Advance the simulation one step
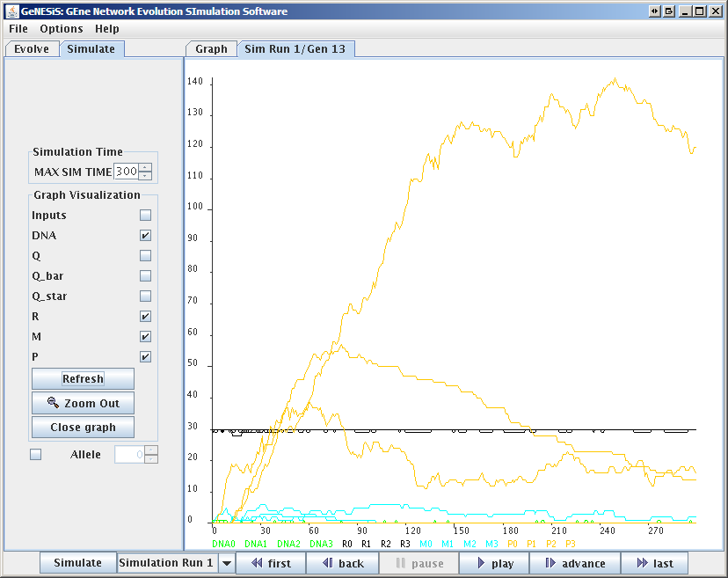 575,563
